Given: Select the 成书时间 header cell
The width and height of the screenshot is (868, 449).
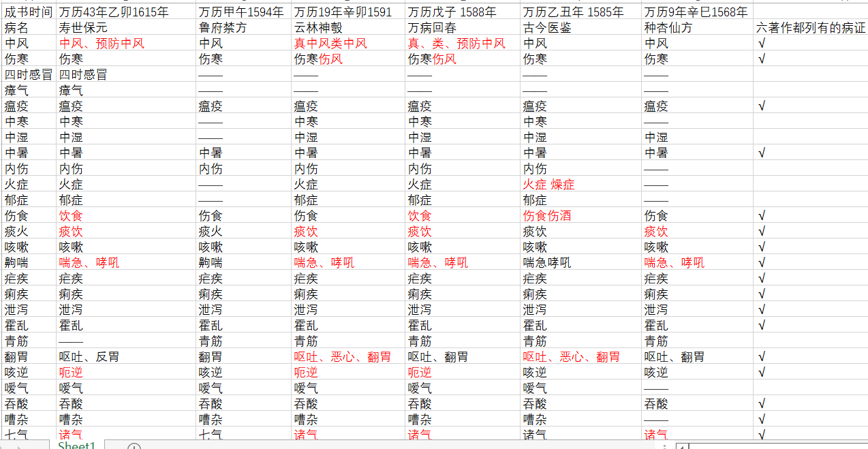Looking at the screenshot, I should tap(29, 12).
